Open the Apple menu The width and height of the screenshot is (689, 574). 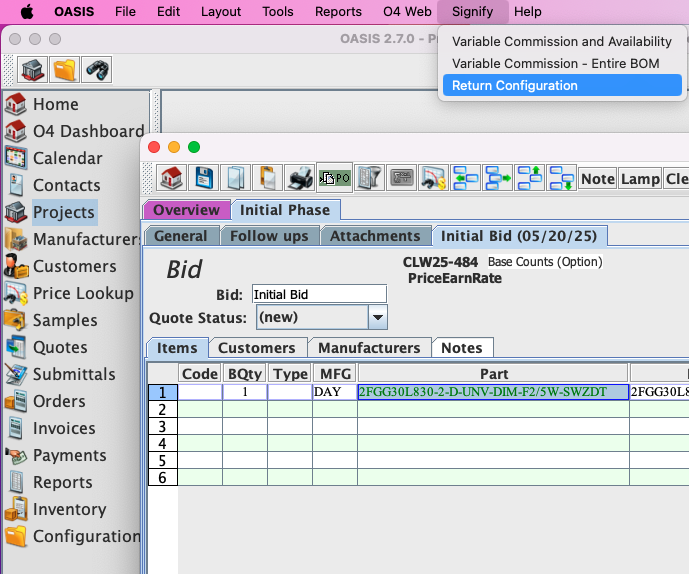tap(27, 12)
